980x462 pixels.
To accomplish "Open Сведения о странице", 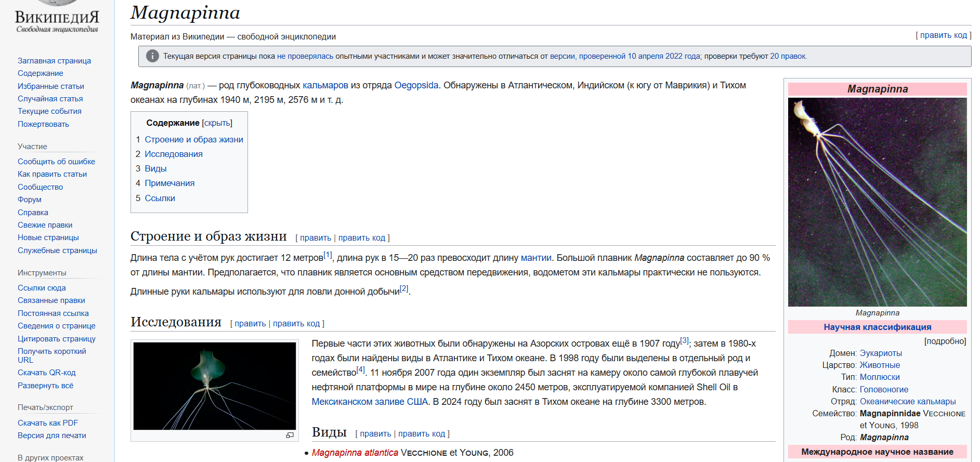I will 57,326.
